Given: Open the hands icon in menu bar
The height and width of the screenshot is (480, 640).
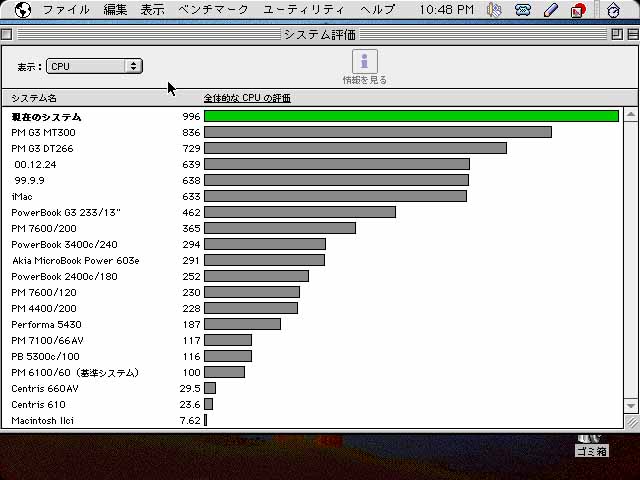Looking at the screenshot, I should pyautogui.click(x=494, y=10).
